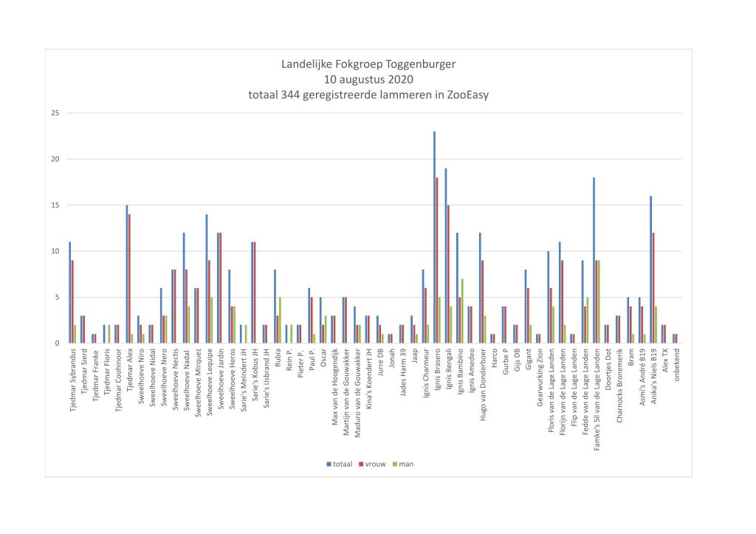This screenshot has width=756, height=534.
Task: Select the blue bar for Sweelhoeve Lequipe
Action: pos(207,278)
